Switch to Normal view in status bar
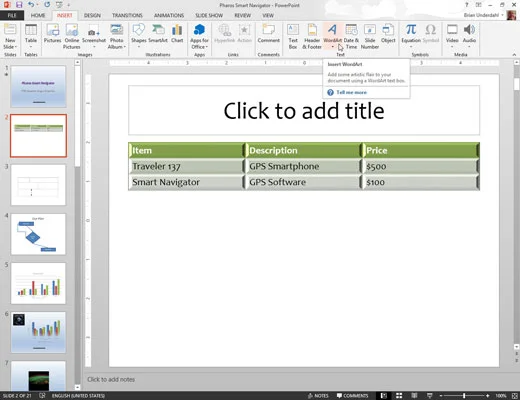This screenshot has height=400, width=520. pos(384,396)
